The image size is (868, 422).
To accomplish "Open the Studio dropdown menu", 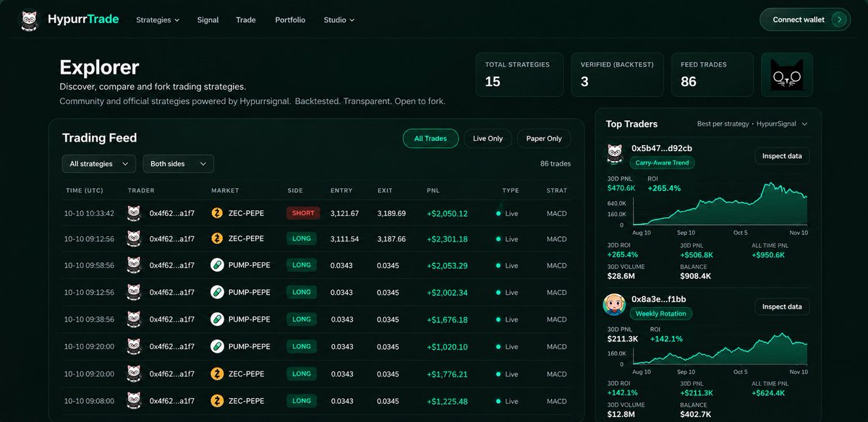I will (339, 20).
